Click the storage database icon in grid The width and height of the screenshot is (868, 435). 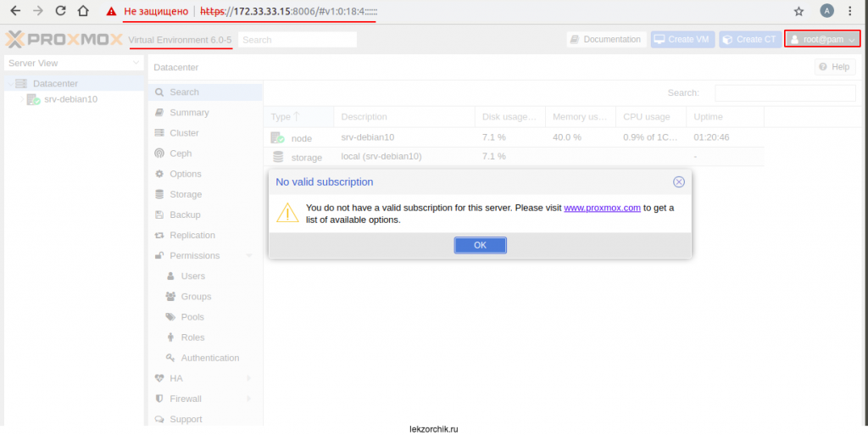(x=278, y=157)
